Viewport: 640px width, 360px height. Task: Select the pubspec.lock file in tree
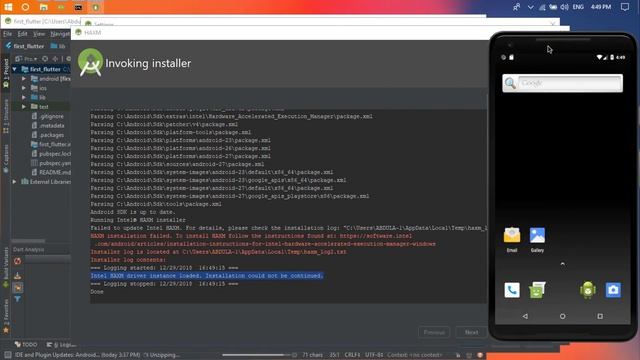51,154
